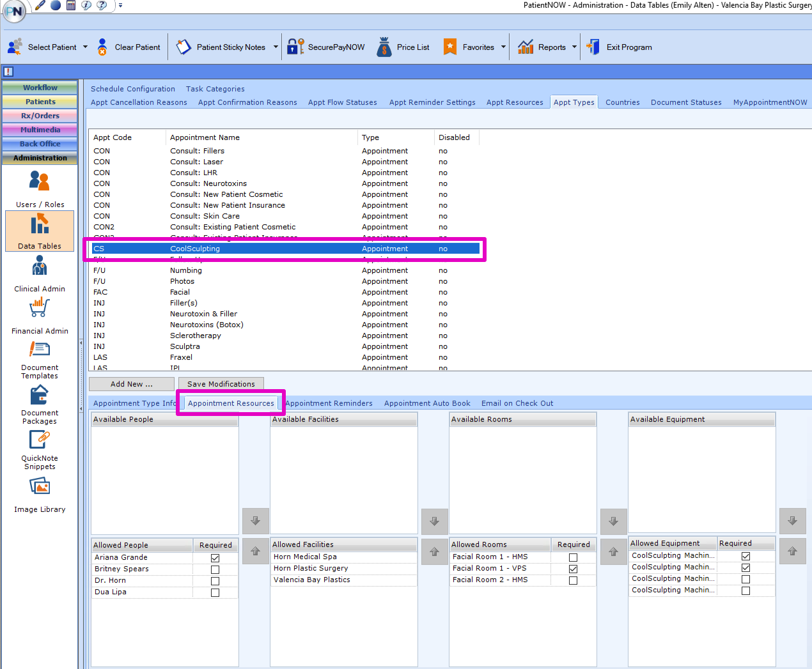812x669 pixels.
Task: Select Horn Plastic Surgery in Allowed Facilities
Action: 343,568
